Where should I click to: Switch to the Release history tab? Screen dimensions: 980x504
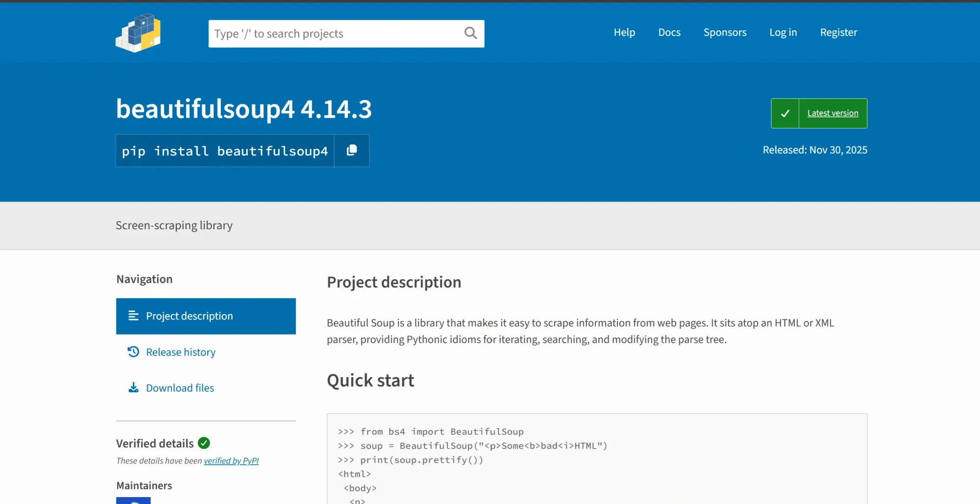206,352
